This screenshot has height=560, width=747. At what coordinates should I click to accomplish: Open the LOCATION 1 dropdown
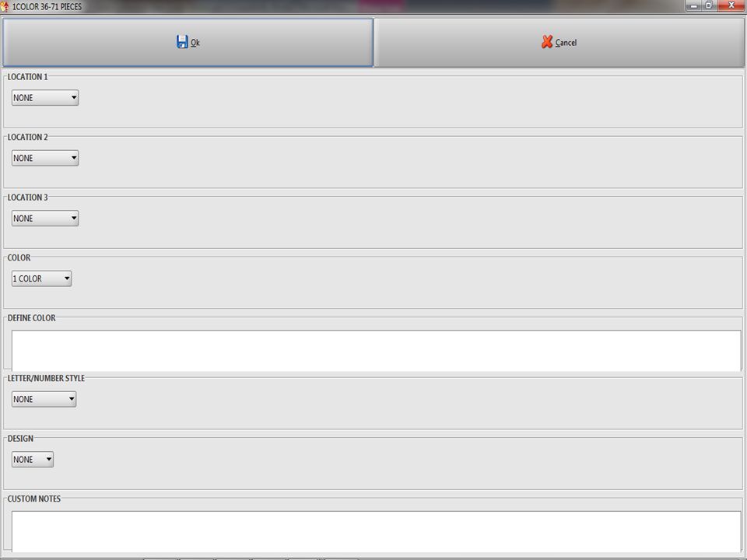point(45,98)
